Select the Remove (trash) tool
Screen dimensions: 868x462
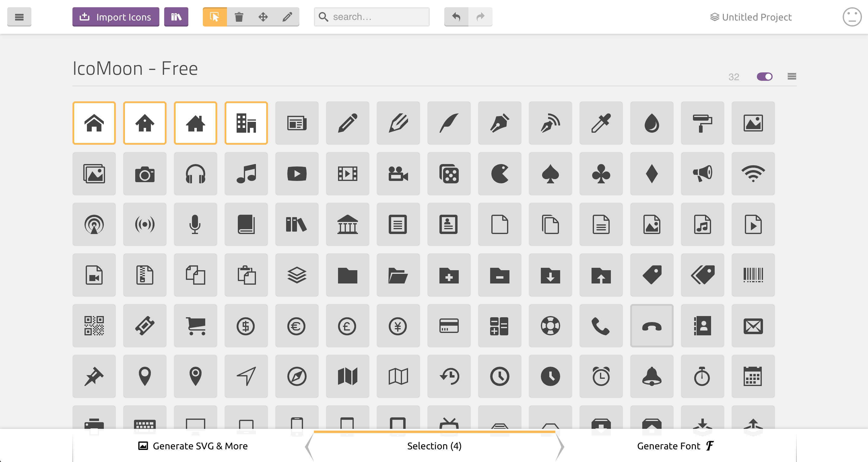tap(239, 17)
